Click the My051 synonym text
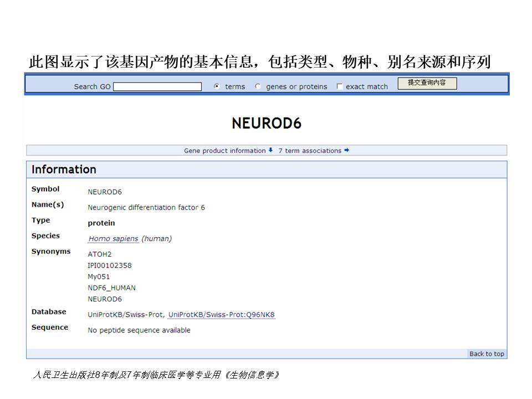Image resolution: width=532 pixels, height=399 pixels. [99, 277]
